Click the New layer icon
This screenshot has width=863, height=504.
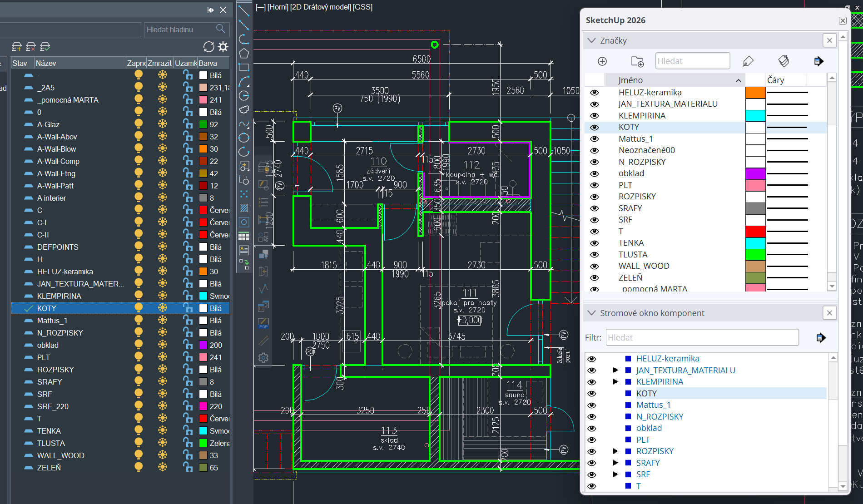16,47
